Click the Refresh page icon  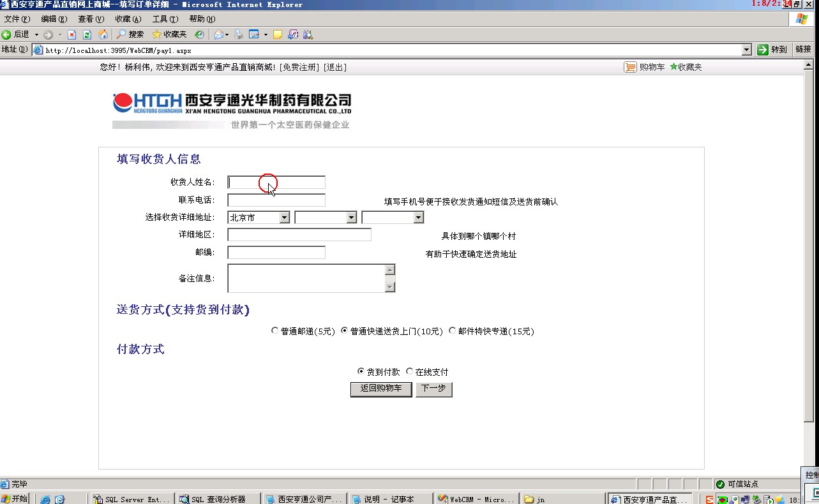pos(87,34)
